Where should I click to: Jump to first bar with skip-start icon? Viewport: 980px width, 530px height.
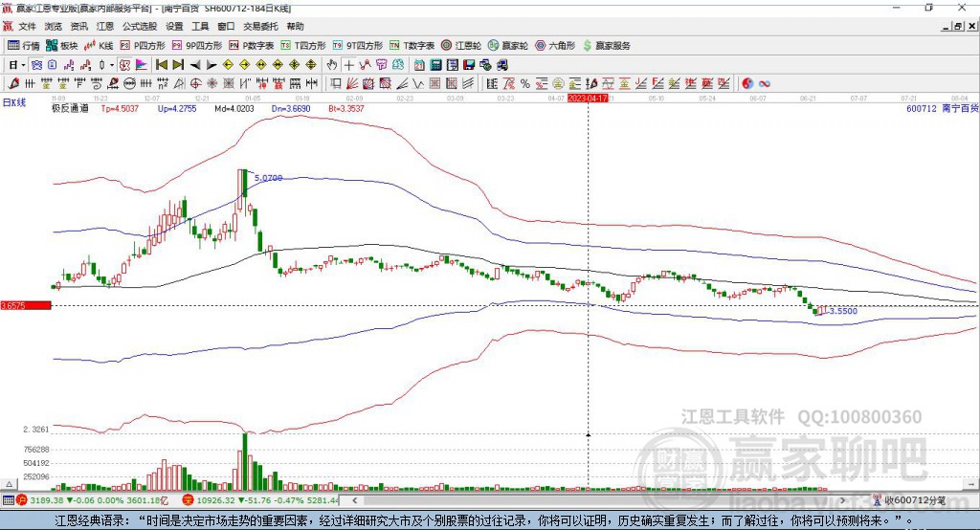(x=161, y=65)
